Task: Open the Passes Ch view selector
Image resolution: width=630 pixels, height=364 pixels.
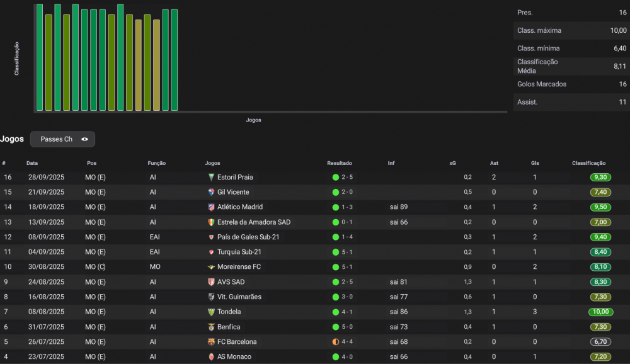Action: coord(62,139)
